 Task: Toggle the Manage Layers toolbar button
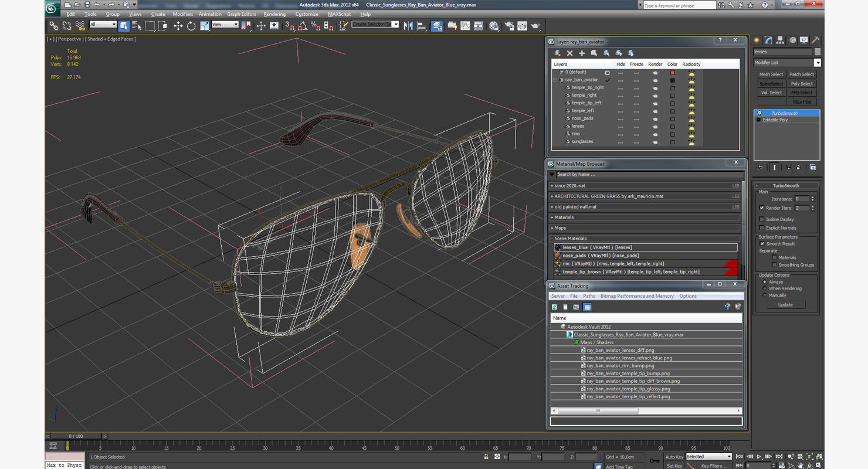point(437,26)
